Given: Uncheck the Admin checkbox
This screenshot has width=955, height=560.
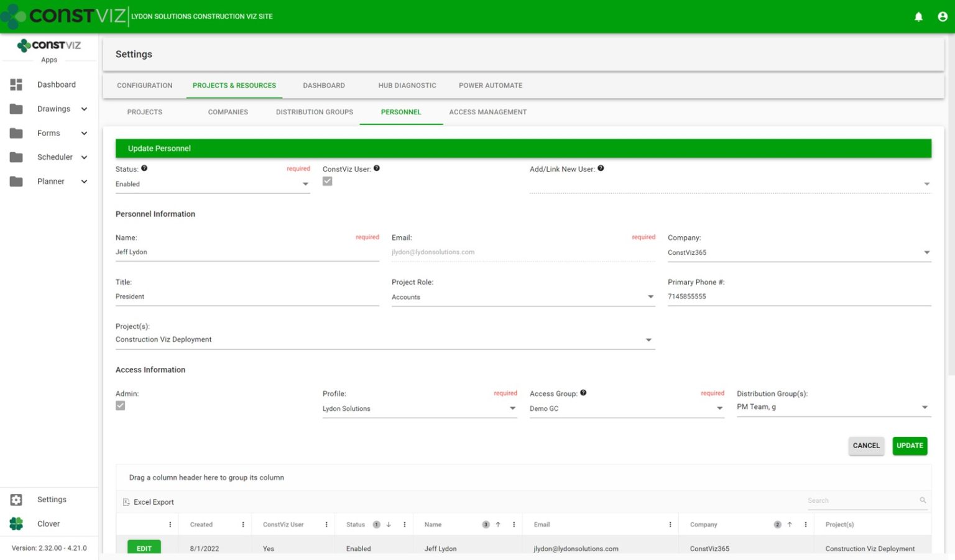Looking at the screenshot, I should (120, 405).
